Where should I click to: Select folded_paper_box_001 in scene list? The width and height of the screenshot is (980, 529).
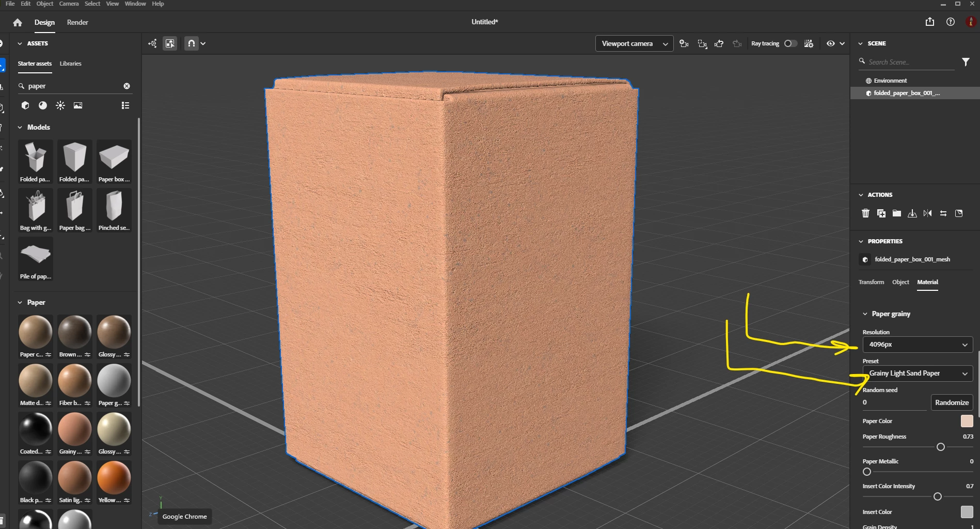click(915, 93)
